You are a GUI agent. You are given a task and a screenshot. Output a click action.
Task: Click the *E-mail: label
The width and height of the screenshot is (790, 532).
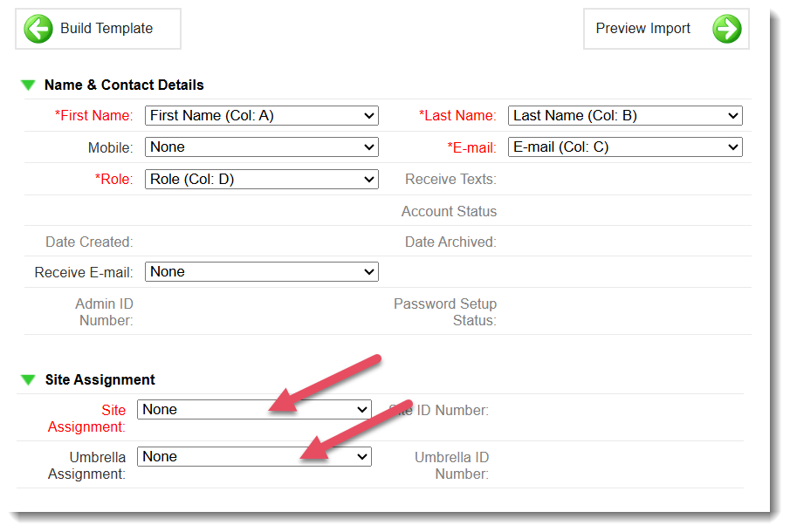point(471,147)
